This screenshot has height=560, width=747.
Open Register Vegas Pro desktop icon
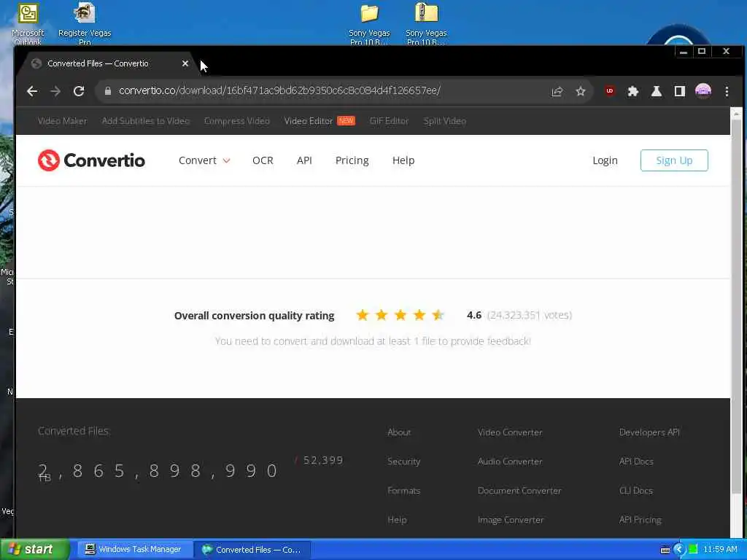tap(85, 24)
